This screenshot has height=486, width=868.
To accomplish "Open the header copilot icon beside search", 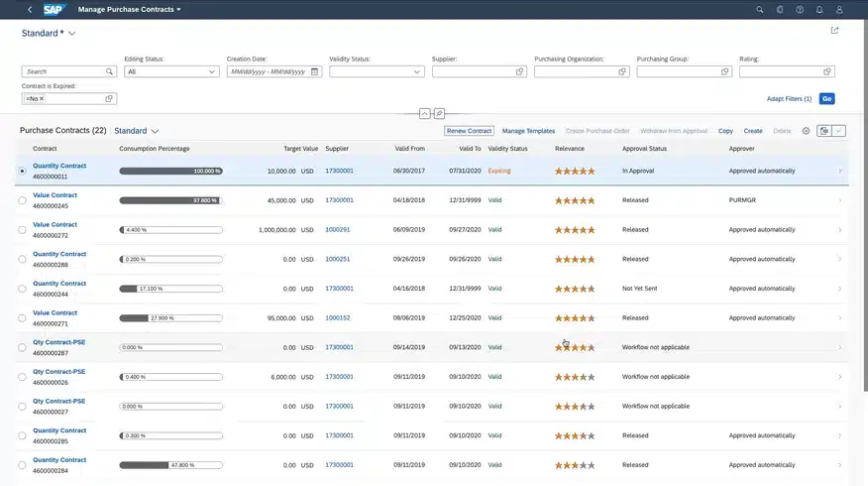I will tap(780, 9).
